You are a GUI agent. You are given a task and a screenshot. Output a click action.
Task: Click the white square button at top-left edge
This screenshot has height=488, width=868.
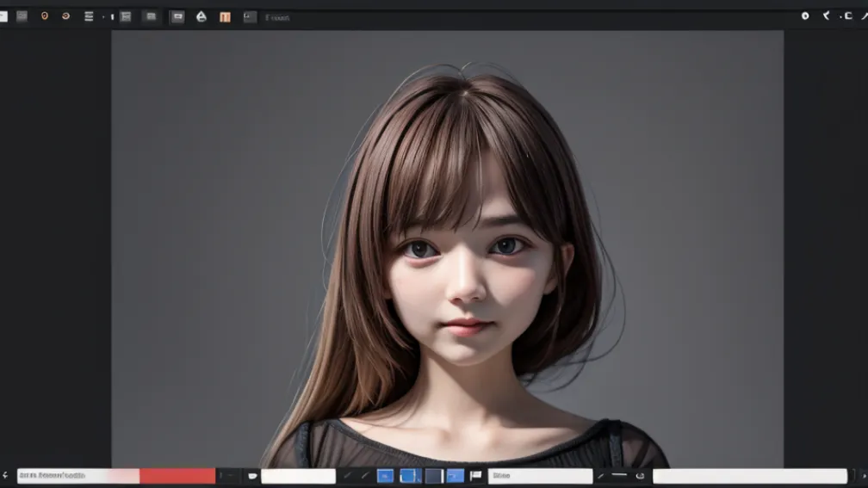point(3,16)
